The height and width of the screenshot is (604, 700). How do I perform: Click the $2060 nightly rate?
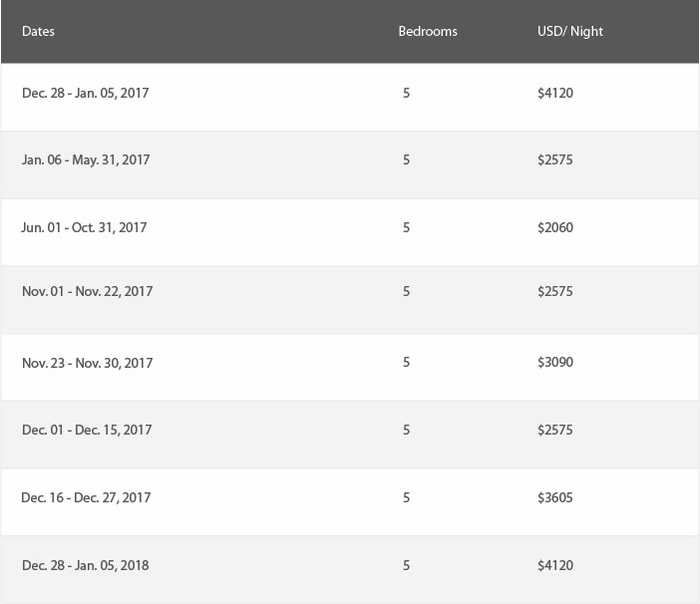coord(555,227)
